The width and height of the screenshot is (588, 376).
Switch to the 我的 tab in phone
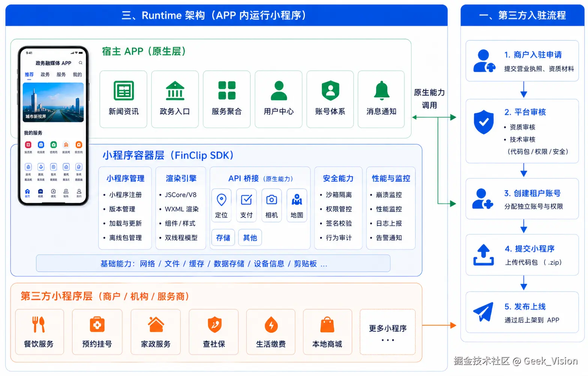[77, 75]
